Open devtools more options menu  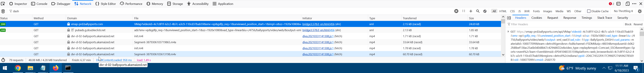[x=634, y=4]
